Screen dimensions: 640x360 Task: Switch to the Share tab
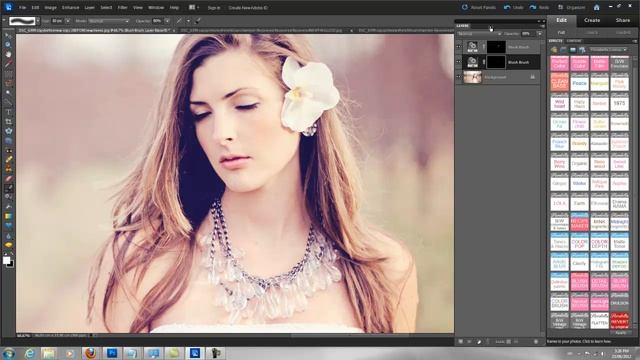[x=623, y=20]
